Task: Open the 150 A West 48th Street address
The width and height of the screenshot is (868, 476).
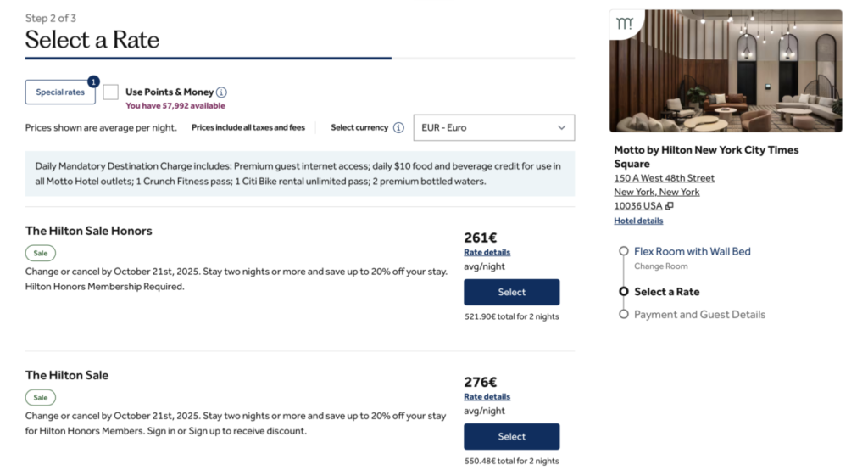Action: tap(664, 178)
